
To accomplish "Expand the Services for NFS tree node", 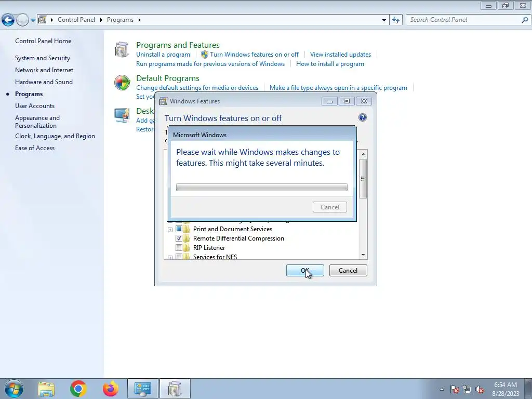I will click(x=170, y=258).
